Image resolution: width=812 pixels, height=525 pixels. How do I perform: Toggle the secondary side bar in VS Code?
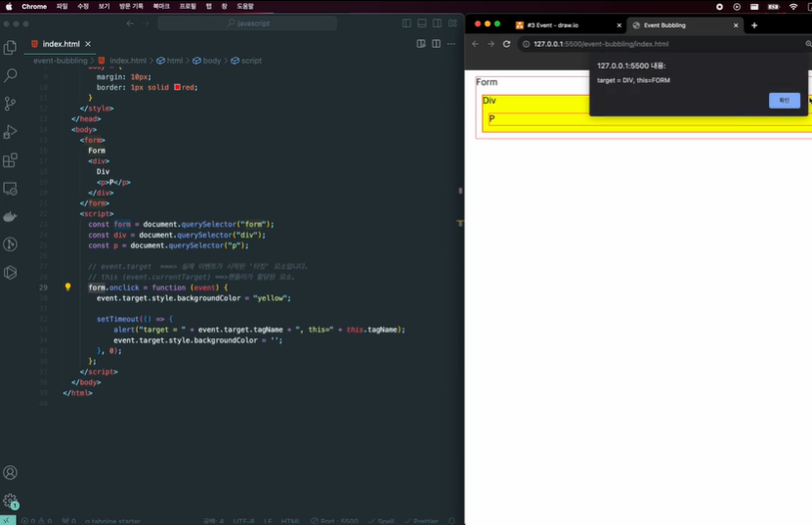[x=437, y=23]
